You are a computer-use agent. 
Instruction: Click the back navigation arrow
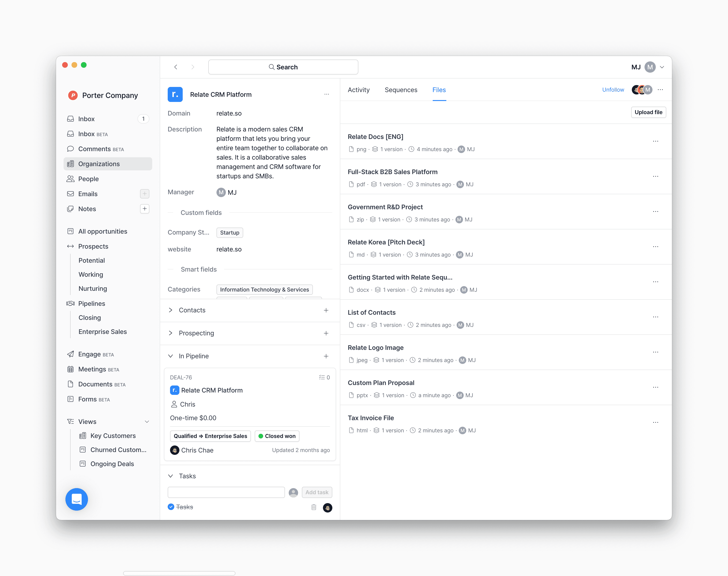coord(175,67)
